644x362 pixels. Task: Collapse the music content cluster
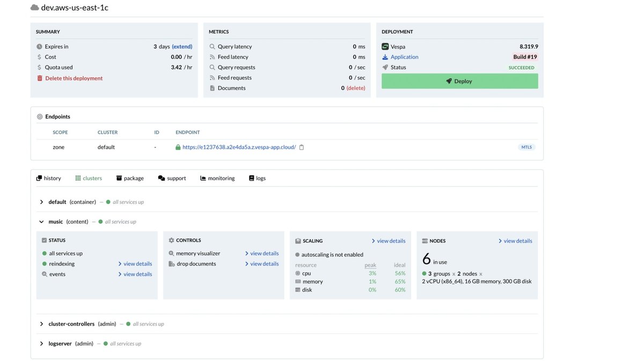[42, 221]
